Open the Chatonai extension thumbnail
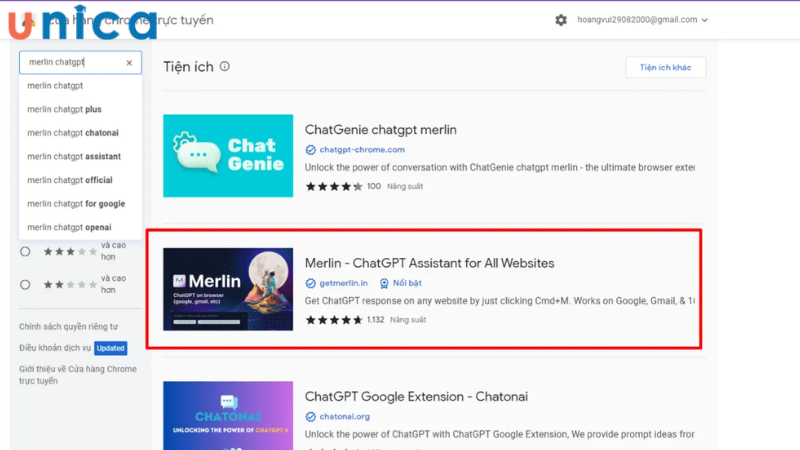Screen dimensions: 800x450 [x=228, y=415]
